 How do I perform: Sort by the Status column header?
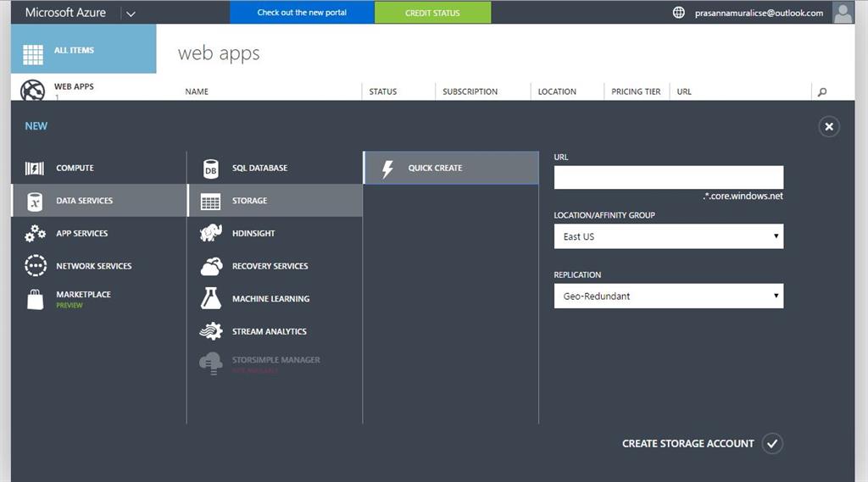click(x=383, y=91)
